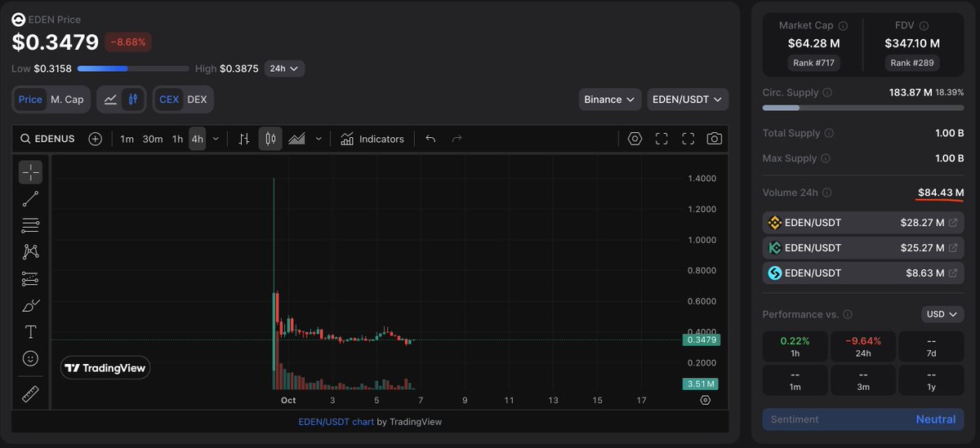The width and height of the screenshot is (980, 448).
Task: Expand chart style options chevron
Action: click(318, 139)
